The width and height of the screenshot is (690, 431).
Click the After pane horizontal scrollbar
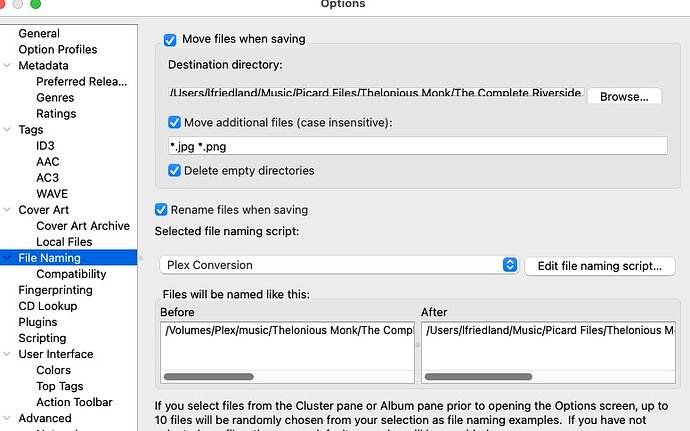(480, 377)
